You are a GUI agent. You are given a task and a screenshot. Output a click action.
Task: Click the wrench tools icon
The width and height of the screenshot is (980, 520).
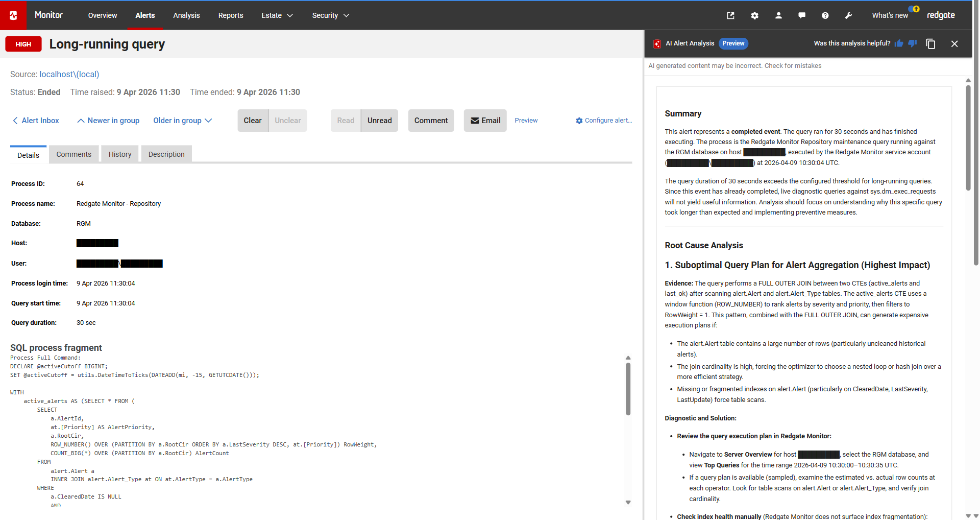tap(848, 15)
